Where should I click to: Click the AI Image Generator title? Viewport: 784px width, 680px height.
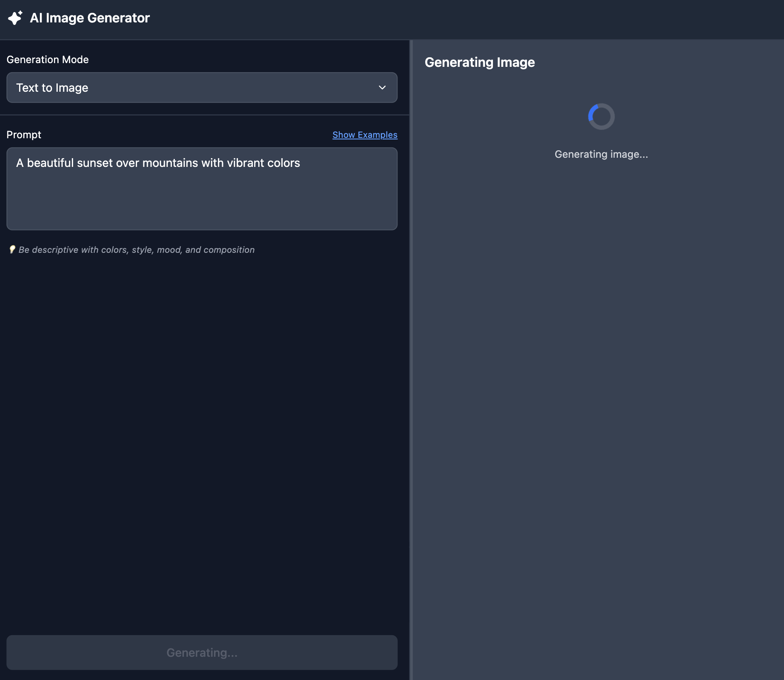point(90,18)
